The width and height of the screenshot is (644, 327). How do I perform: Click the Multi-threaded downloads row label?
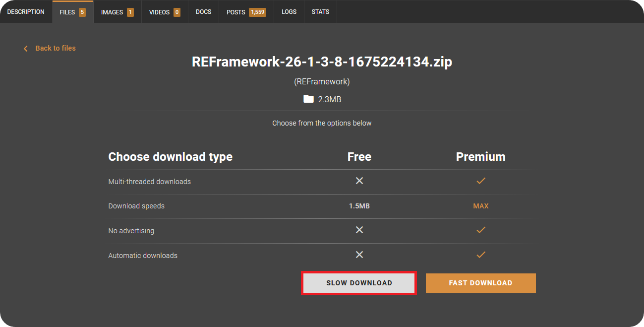point(149,182)
